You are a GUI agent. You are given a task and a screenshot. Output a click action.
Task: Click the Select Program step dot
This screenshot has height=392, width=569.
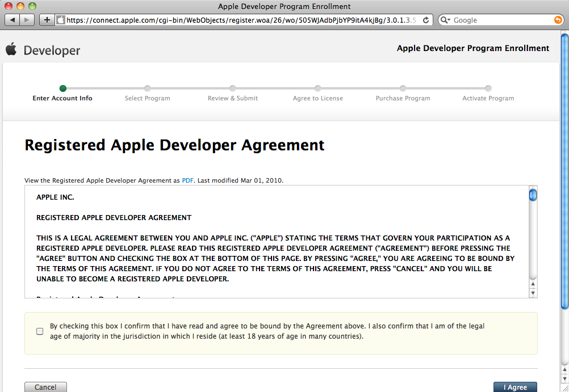point(147,88)
